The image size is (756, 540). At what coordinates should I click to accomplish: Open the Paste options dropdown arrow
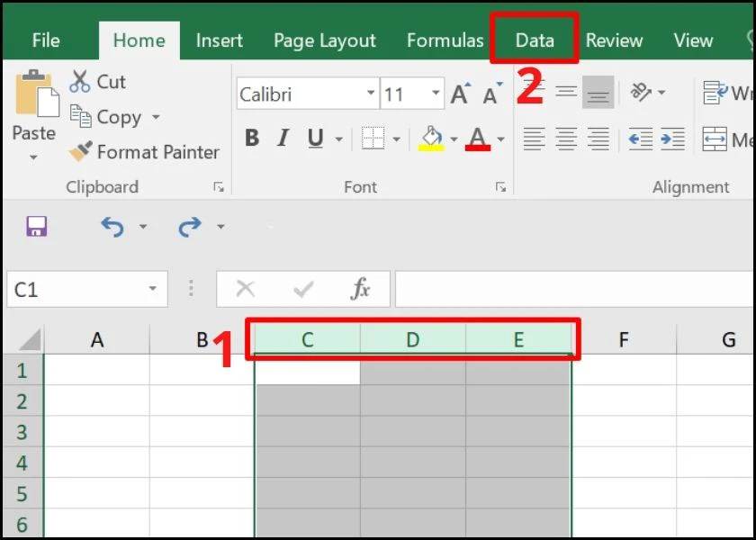click(x=33, y=157)
